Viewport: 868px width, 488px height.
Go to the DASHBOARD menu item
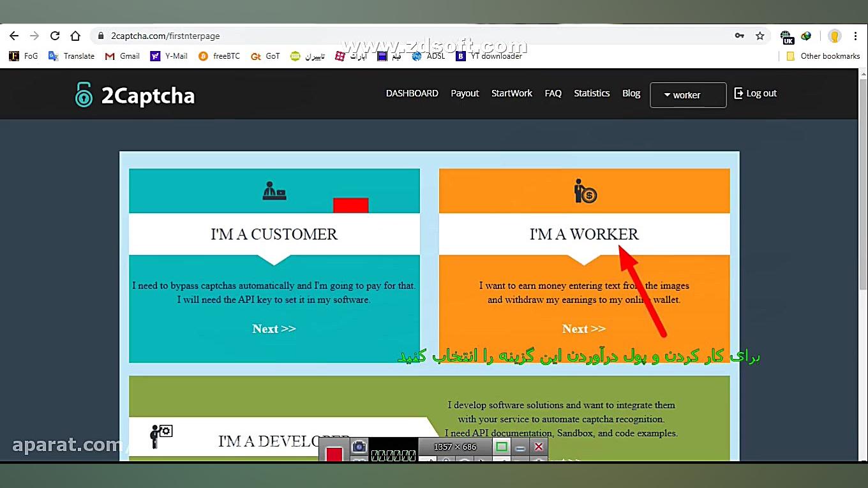coord(412,93)
